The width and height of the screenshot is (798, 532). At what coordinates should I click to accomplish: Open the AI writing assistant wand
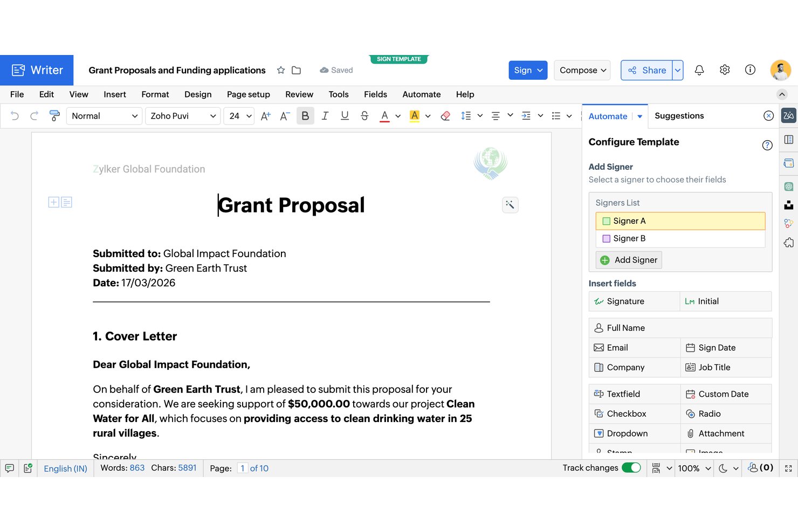coord(510,205)
